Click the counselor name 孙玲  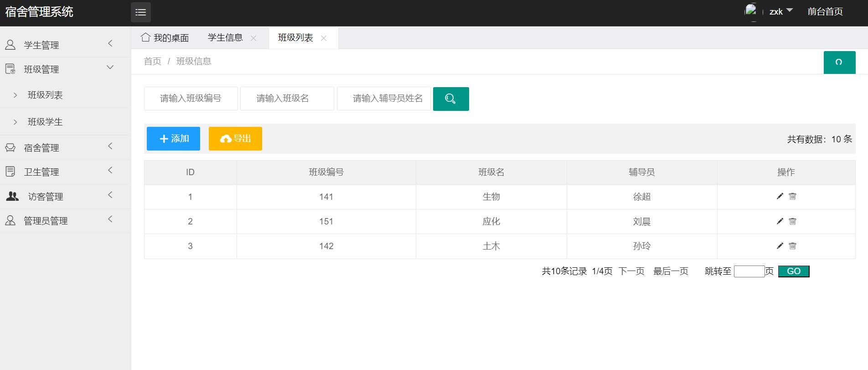[642, 246]
